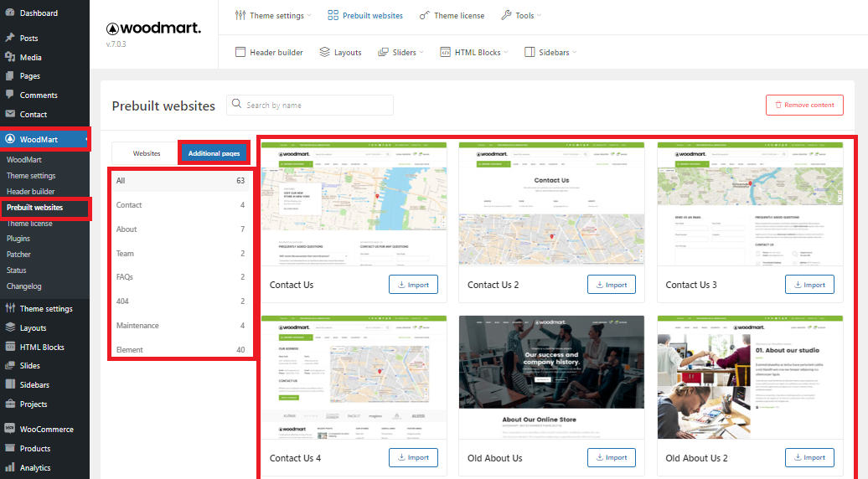The image size is (868, 479).
Task: Open Changelog in WoodMart submenu
Action: (x=23, y=286)
